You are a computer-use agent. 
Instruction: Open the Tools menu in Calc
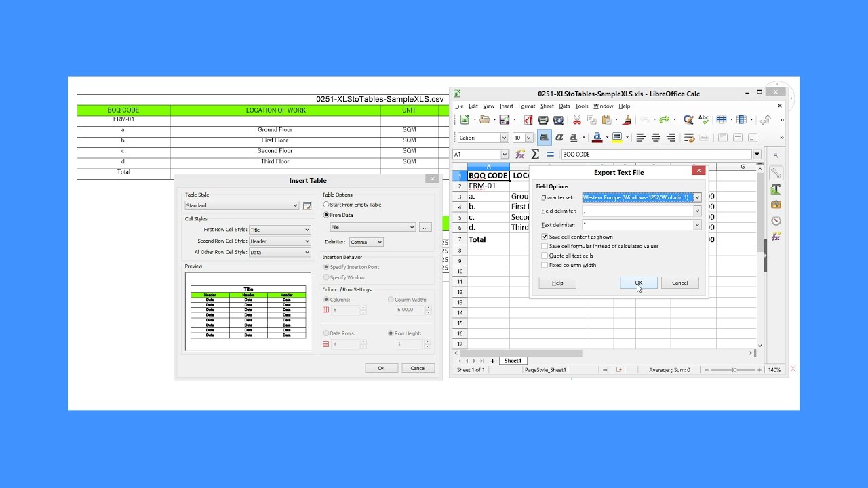(x=582, y=106)
